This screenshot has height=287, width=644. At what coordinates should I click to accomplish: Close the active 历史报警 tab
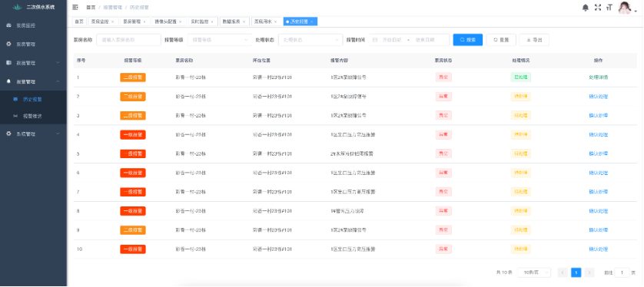tap(312, 21)
